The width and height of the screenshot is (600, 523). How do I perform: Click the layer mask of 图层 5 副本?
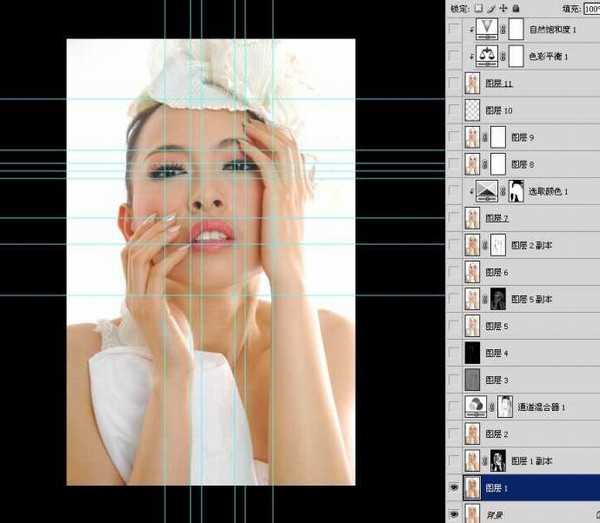tap(498, 299)
